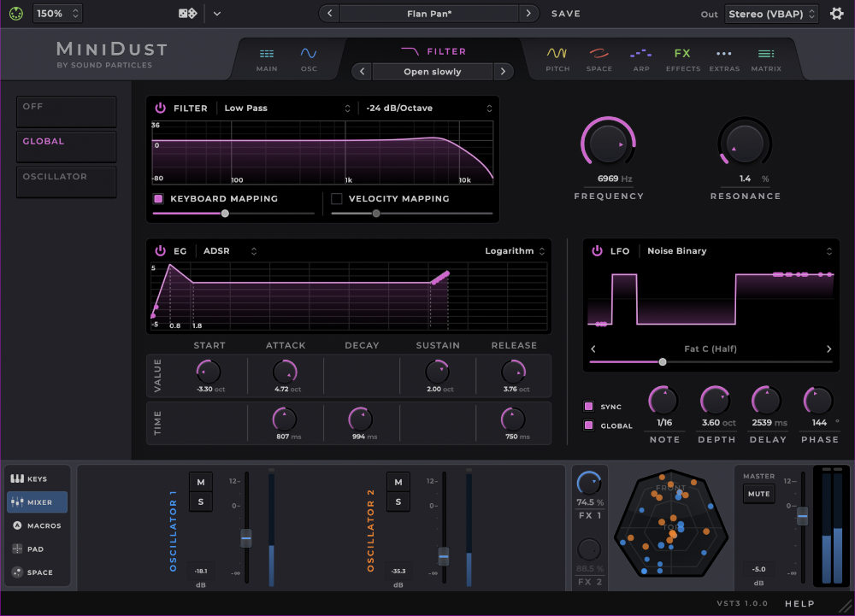Click the Fat C (Half) LFO slider
Image resolution: width=855 pixels, height=616 pixels.
(663, 361)
